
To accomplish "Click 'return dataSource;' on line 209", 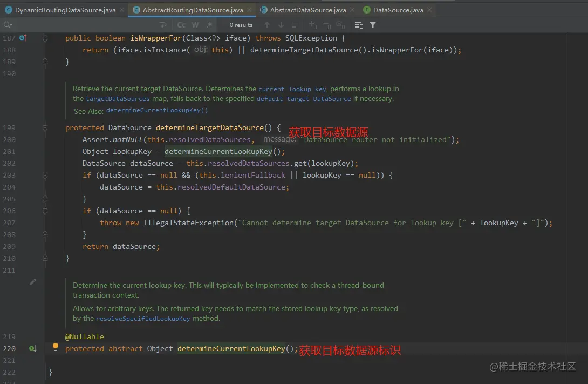I will (121, 247).
